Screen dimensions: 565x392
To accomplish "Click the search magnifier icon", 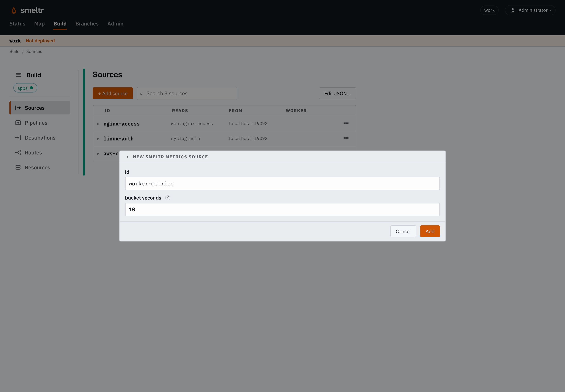I will [141, 94].
